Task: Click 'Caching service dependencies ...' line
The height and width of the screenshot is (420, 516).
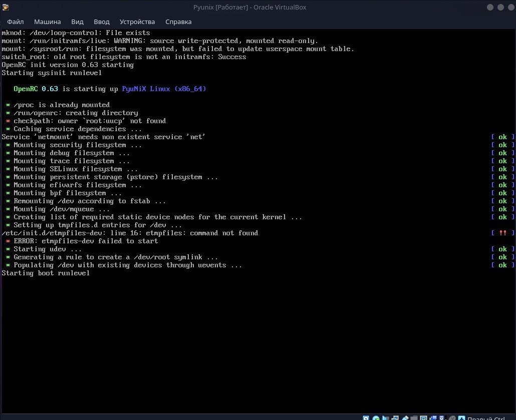Action: click(x=78, y=129)
